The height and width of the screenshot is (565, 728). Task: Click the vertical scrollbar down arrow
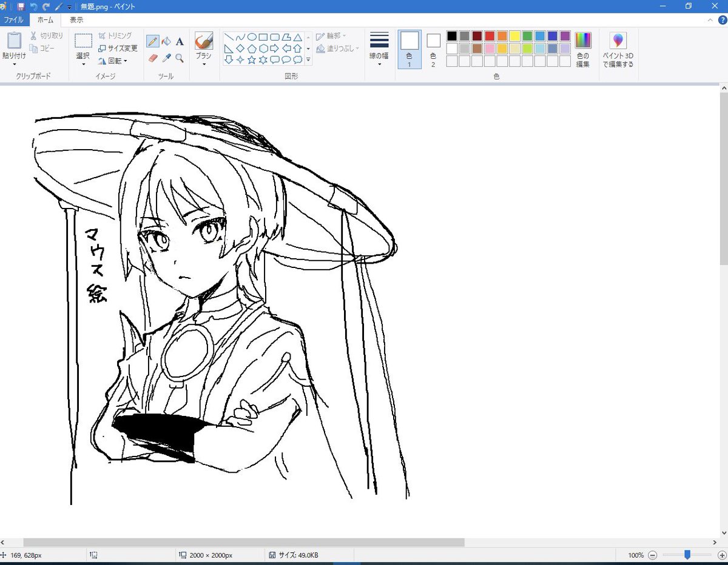tap(723, 533)
